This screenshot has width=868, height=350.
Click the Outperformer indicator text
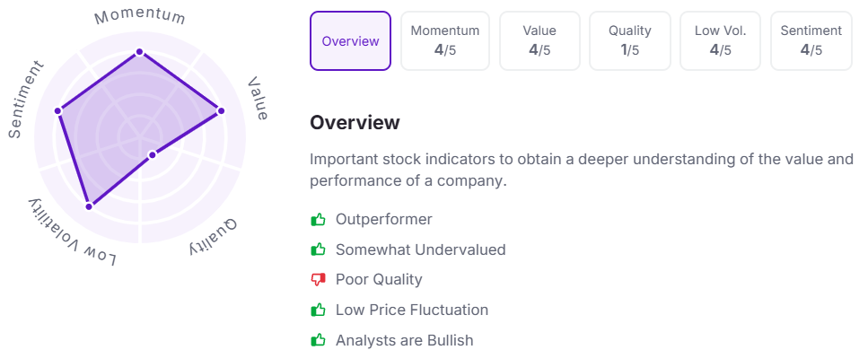[383, 219]
